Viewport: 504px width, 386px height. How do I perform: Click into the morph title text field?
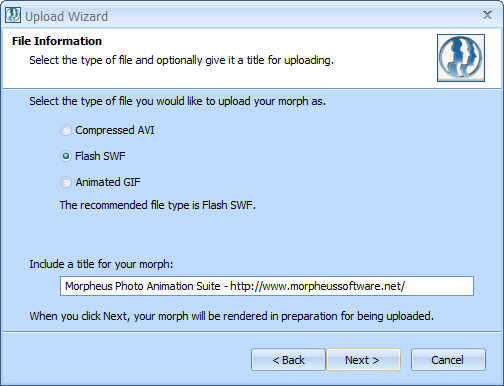267,286
